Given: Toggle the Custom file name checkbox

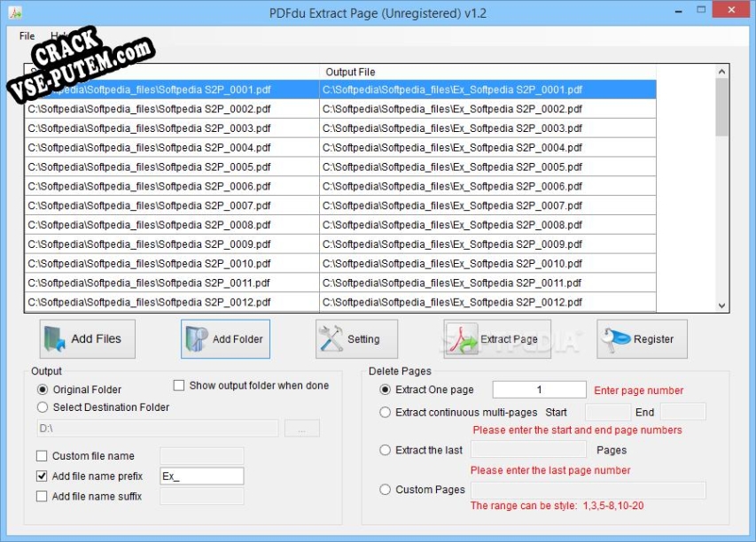Looking at the screenshot, I should 42,456.
